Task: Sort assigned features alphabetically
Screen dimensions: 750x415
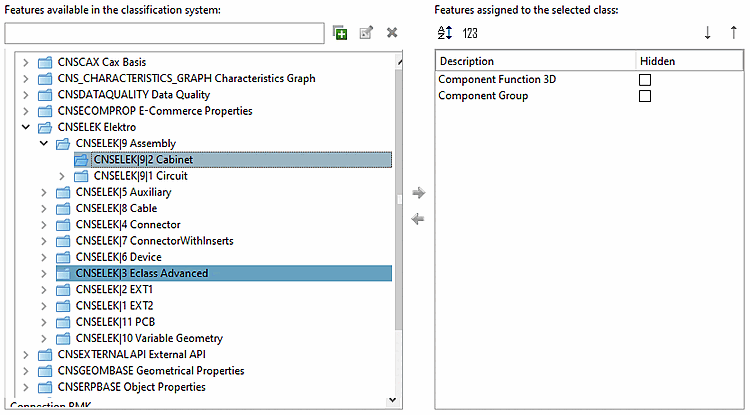Action: point(445,33)
